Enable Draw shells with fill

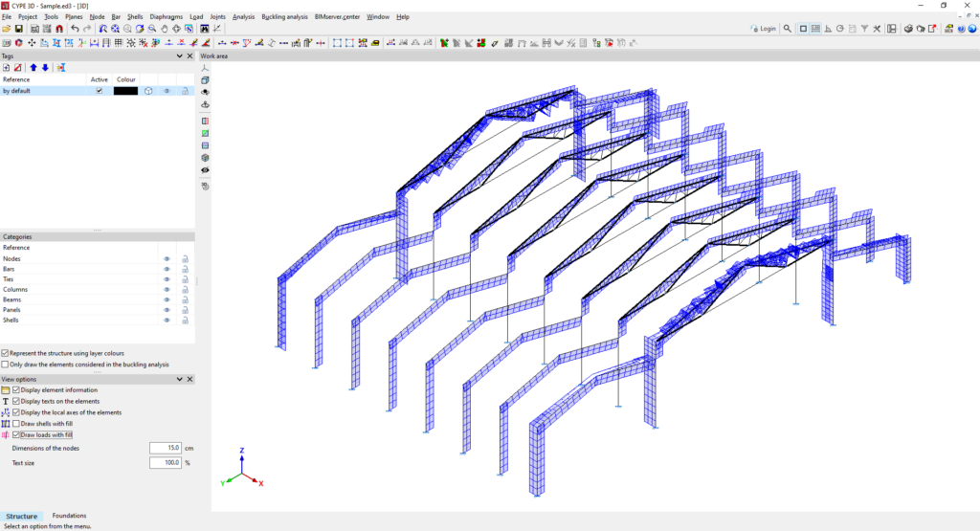pyautogui.click(x=16, y=424)
